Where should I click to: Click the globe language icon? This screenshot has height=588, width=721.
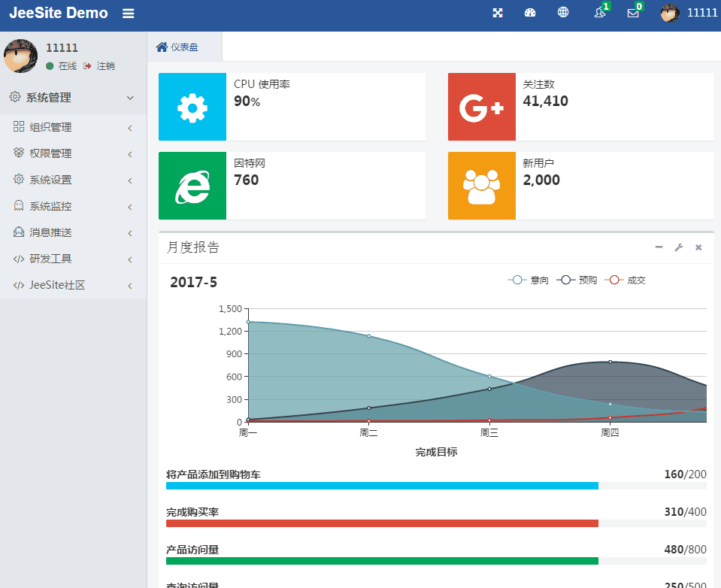[563, 13]
